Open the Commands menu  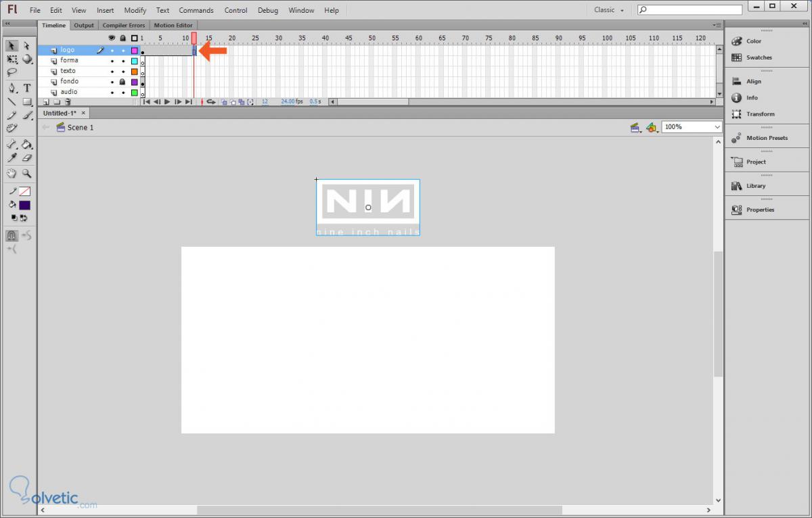pos(196,10)
